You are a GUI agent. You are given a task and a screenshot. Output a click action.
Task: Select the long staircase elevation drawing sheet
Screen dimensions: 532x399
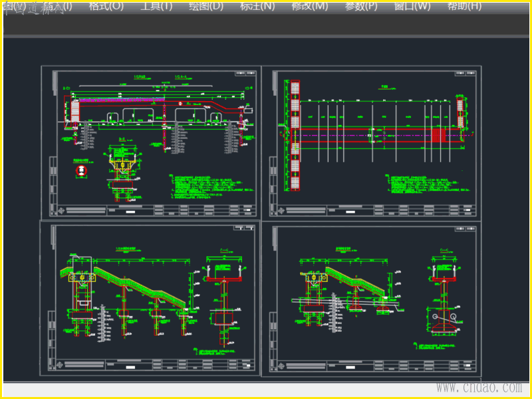pyautogui.click(x=150, y=298)
